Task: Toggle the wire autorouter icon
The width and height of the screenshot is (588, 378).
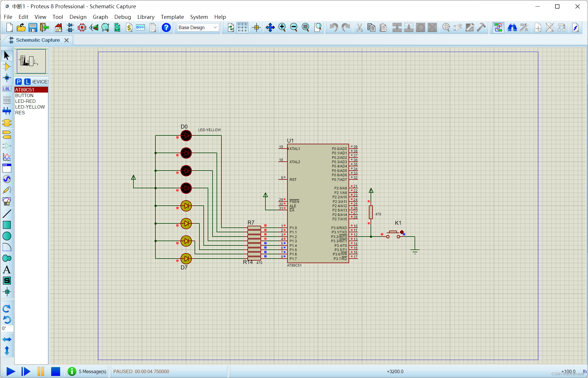Action: (x=498, y=27)
